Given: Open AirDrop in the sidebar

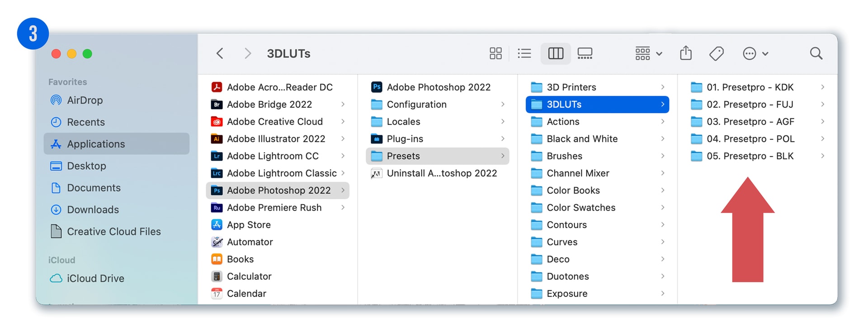Looking at the screenshot, I should 117,100.
